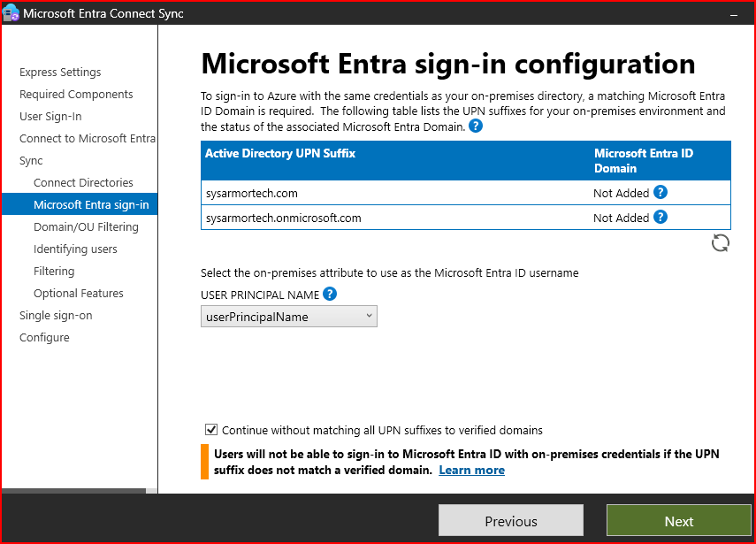Click the Microsoft Entra Connect Sync app icon

[x=11, y=13]
